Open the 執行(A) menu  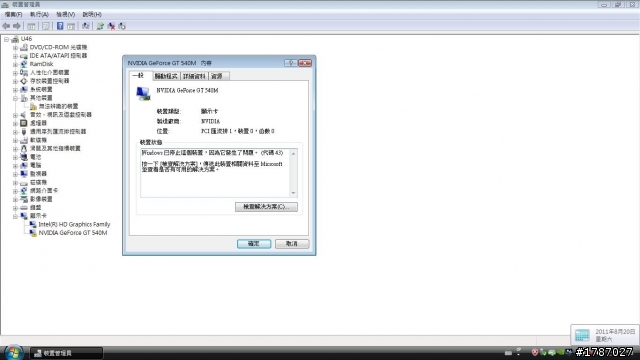click(x=39, y=14)
